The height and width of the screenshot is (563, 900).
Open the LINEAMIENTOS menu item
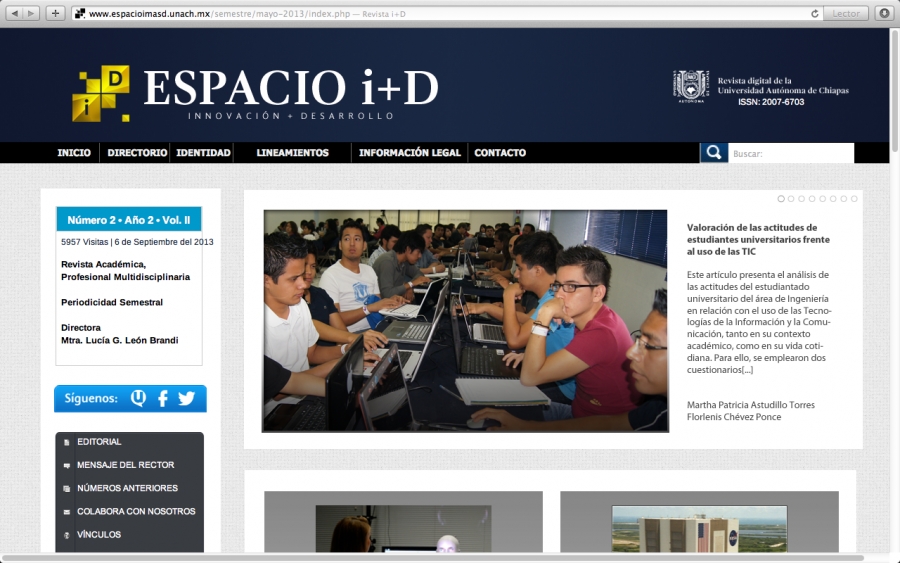(293, 153)
